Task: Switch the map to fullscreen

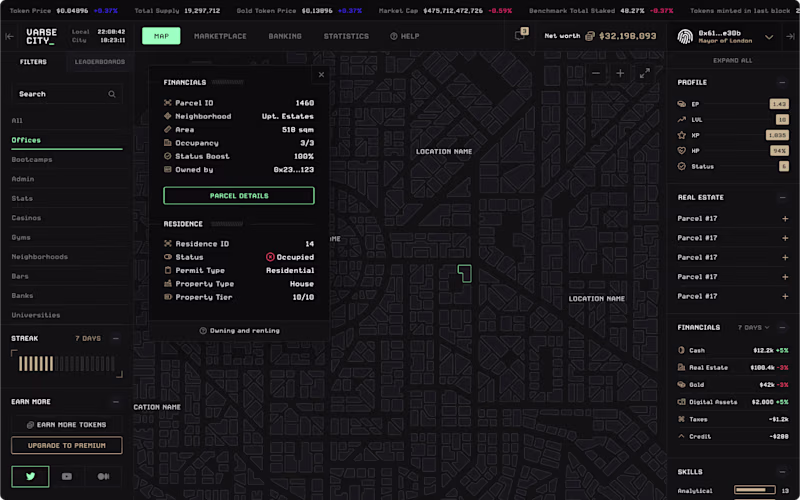Action: (645, 73)
